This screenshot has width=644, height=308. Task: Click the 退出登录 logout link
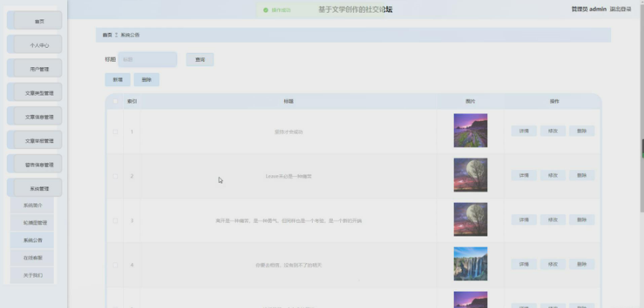point(620,9)
